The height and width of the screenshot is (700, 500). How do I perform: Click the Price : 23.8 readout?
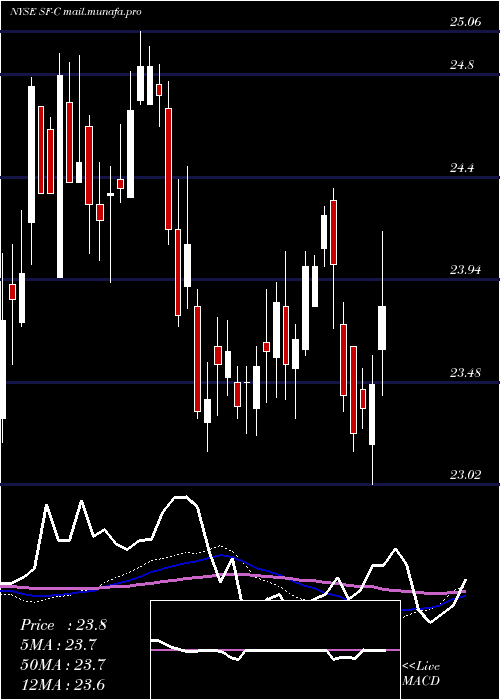(x=63, y=625)
